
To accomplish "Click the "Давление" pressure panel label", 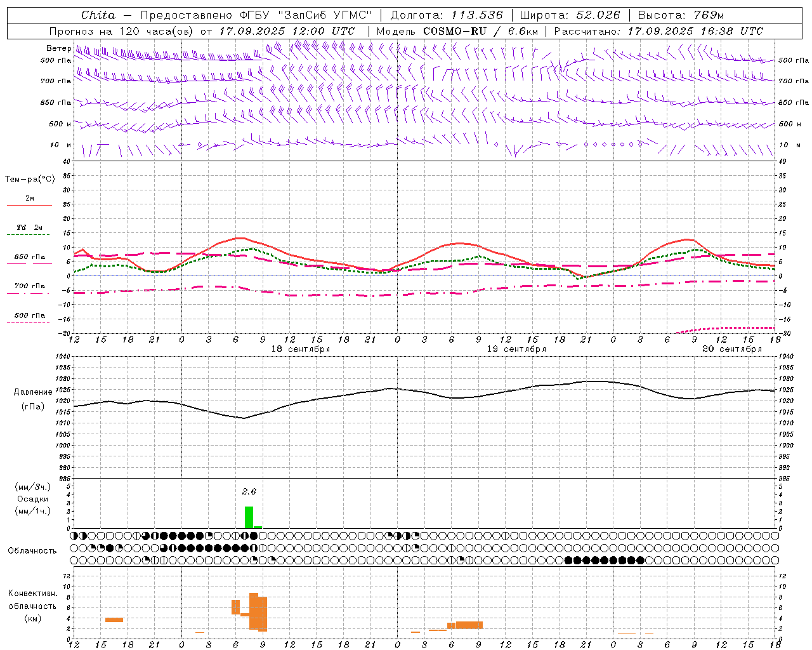I will pos(33,392).
